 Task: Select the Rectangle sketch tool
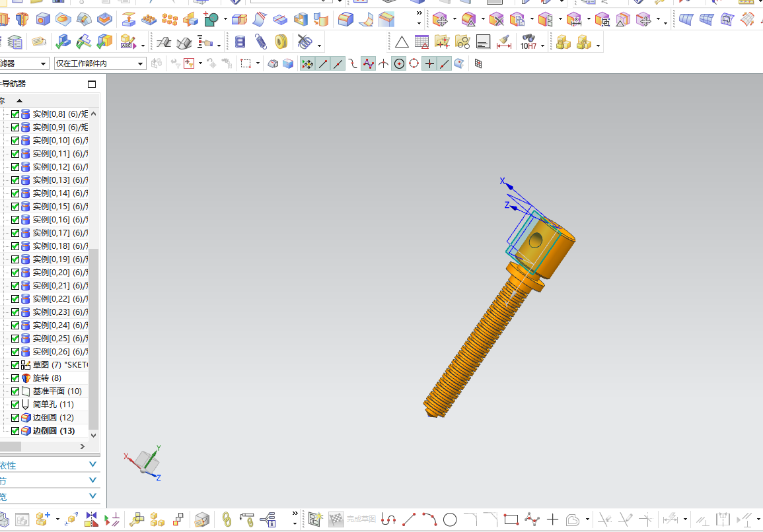pos(511,519)
